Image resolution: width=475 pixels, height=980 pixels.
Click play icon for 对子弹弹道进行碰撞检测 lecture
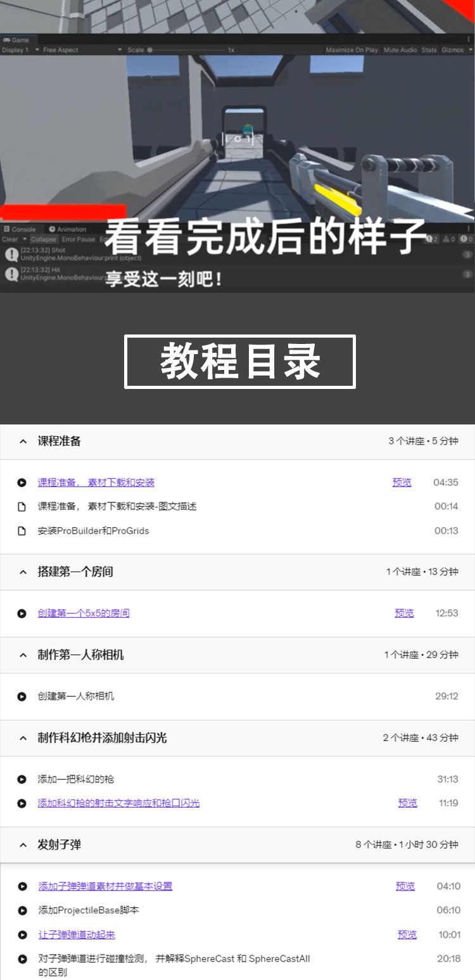(22, 959)
